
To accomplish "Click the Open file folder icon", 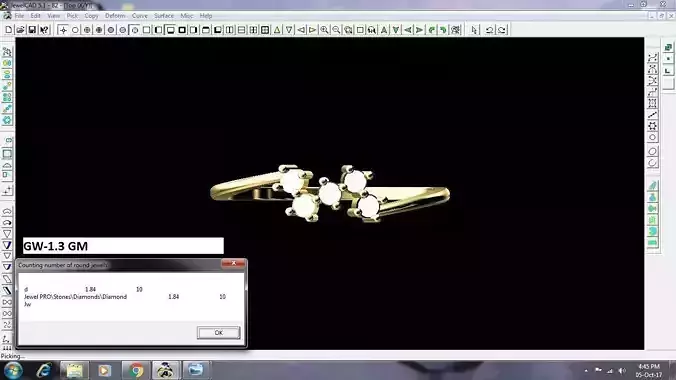I will tap(20, 30).
